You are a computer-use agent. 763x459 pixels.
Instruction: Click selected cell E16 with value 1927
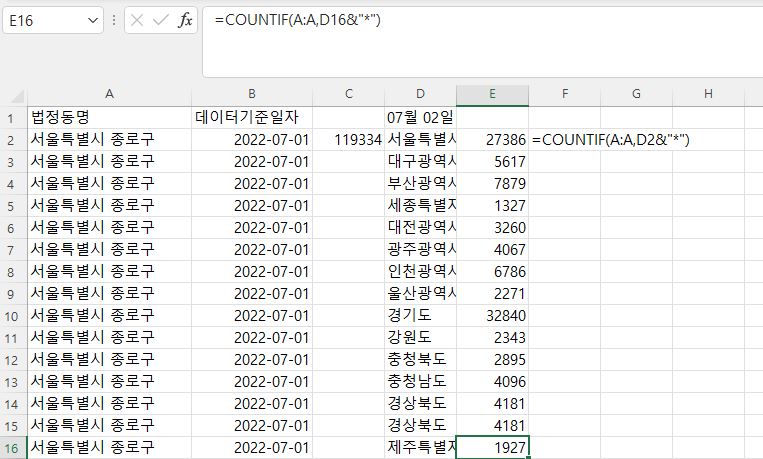[x=492, y=448]
